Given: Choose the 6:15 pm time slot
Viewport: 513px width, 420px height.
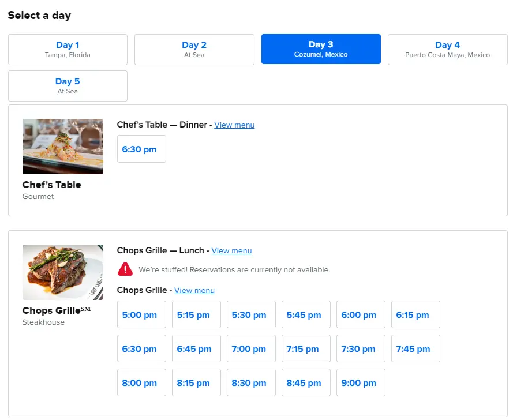Looking at the screenshot, I should click(x=415, y=314).
